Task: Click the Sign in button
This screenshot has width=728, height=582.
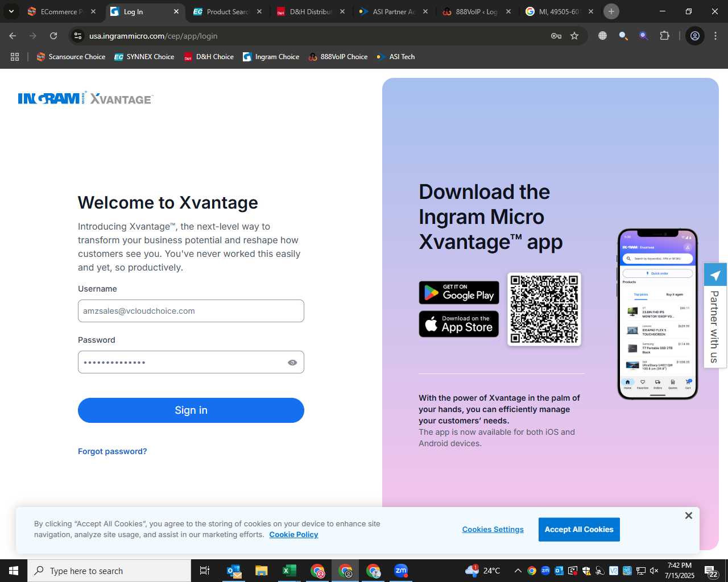Action: (x=191, y=410)
